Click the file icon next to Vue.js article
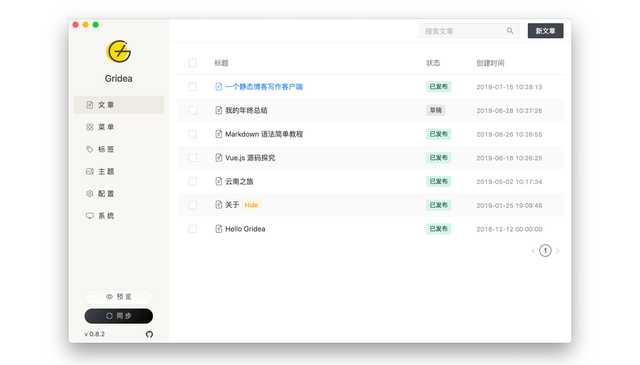 (219, 158)
